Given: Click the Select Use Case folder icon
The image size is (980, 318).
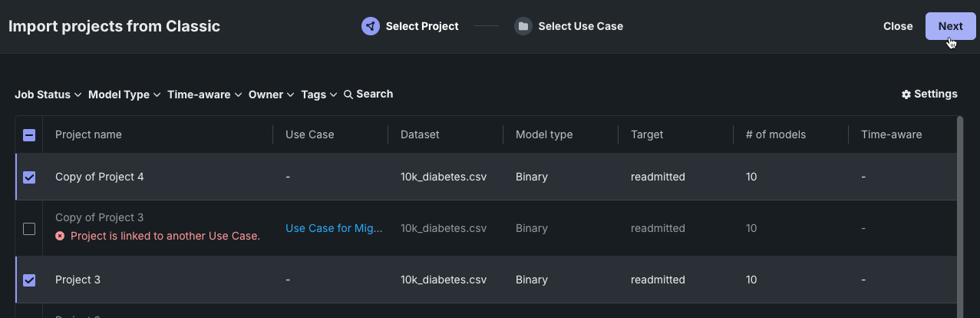Looking at the screenshot, I should (x=523, y=26).
